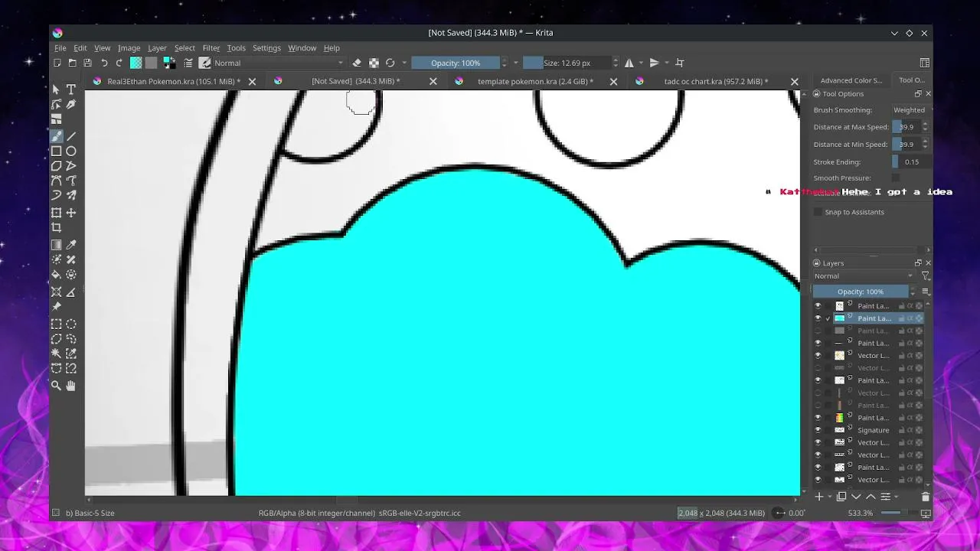Toggle lock on the Signature layer
This screenshot has height=551, width=980.
point(901,430)
